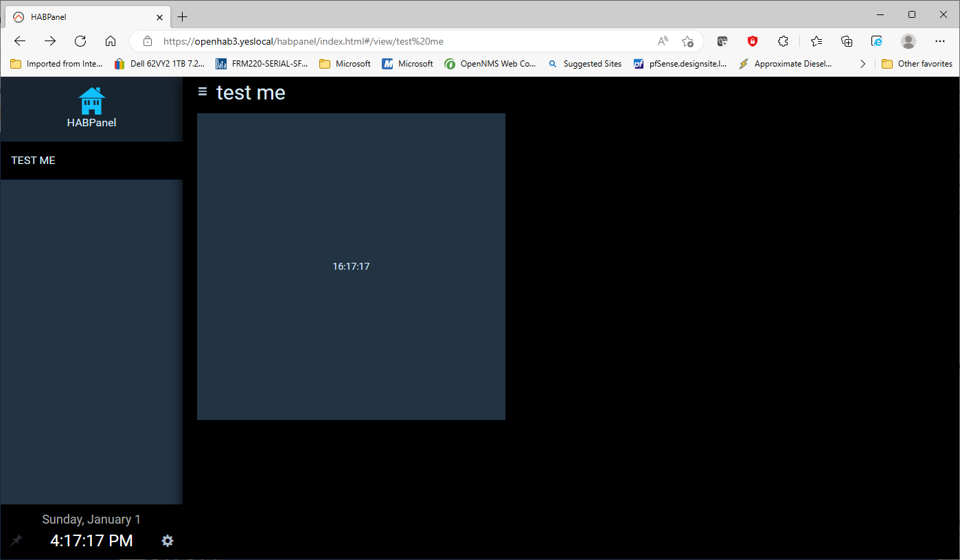Screen dimensions: 960x560
Task: Go to the browser home page
Action: click(111, 41)
